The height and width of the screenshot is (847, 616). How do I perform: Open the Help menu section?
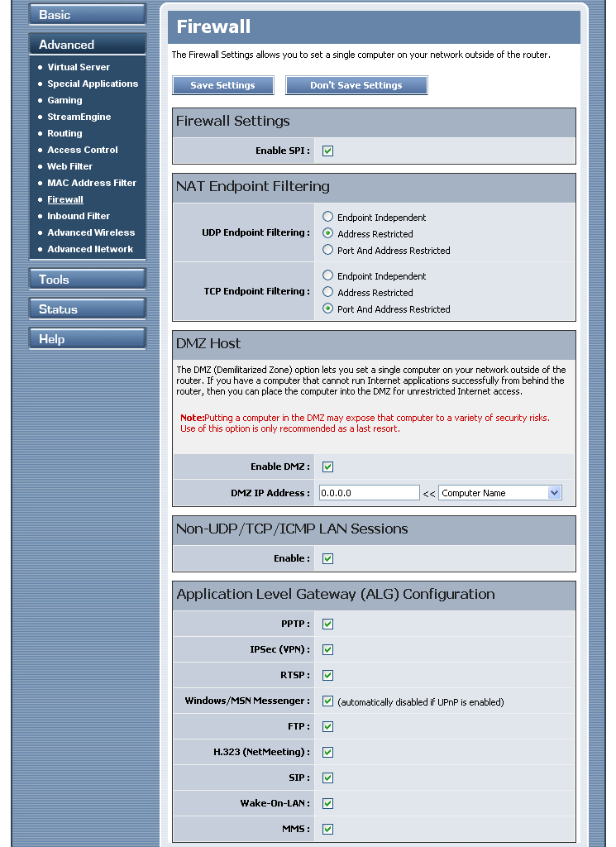tap(88, 338)
